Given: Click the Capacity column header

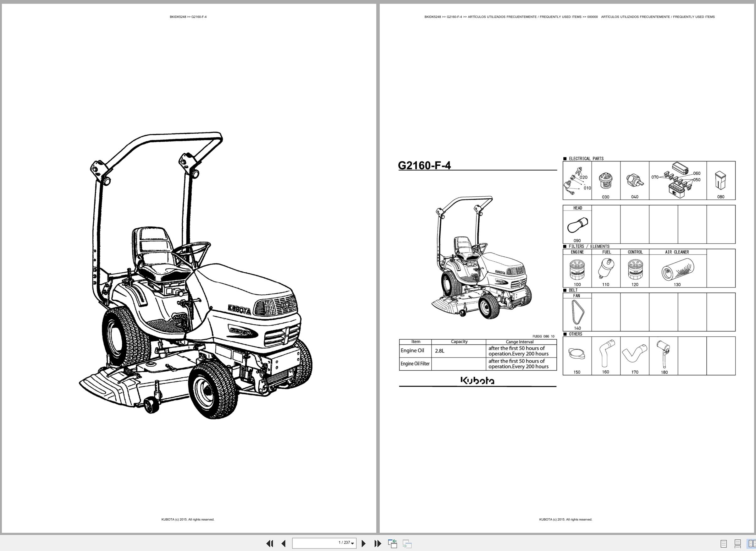Looking at the screenshot, I should tap(459, 341).
